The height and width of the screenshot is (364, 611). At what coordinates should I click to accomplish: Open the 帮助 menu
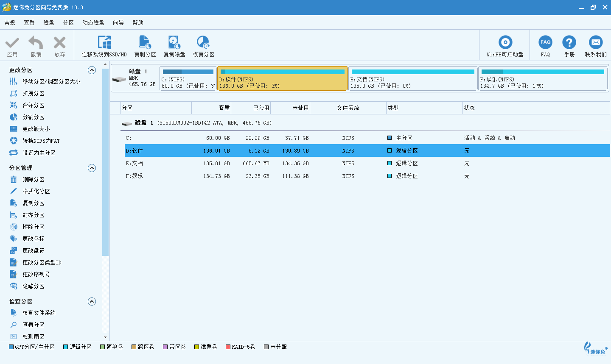click(x=138, y=22)
